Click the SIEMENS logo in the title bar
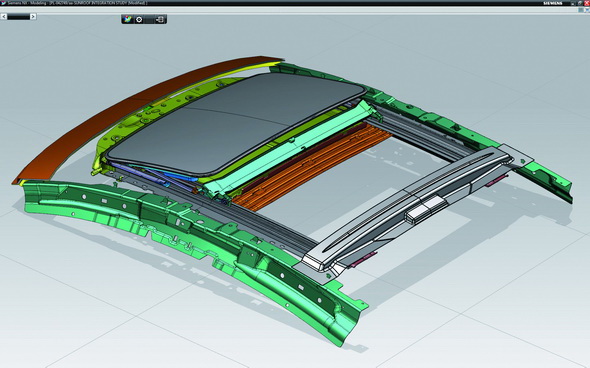 click(553, 3)
